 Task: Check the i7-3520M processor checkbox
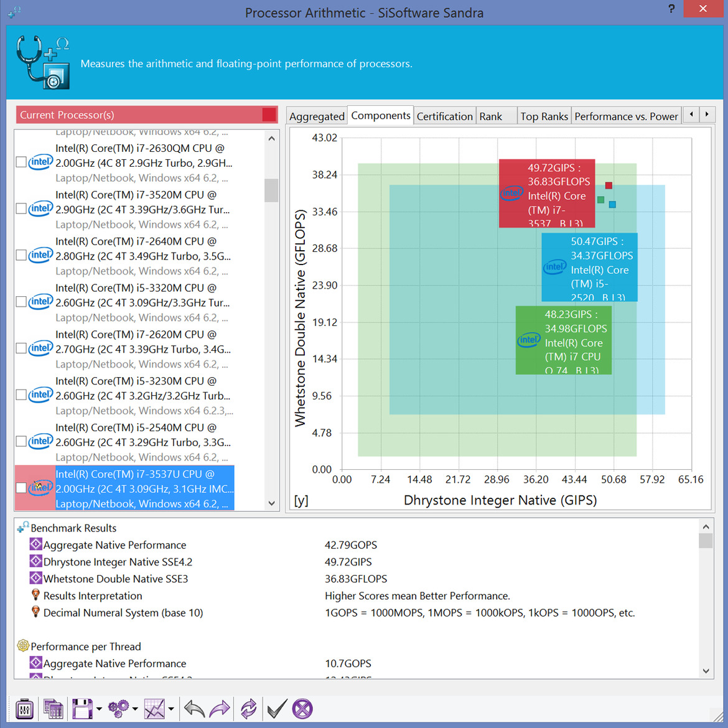21,208
